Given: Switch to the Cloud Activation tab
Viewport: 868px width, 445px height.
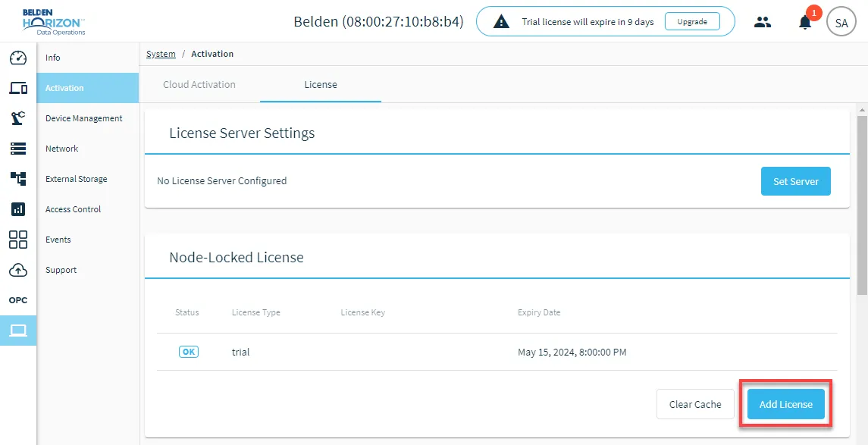Looking at the screenshot, I should tap(199, 85).
